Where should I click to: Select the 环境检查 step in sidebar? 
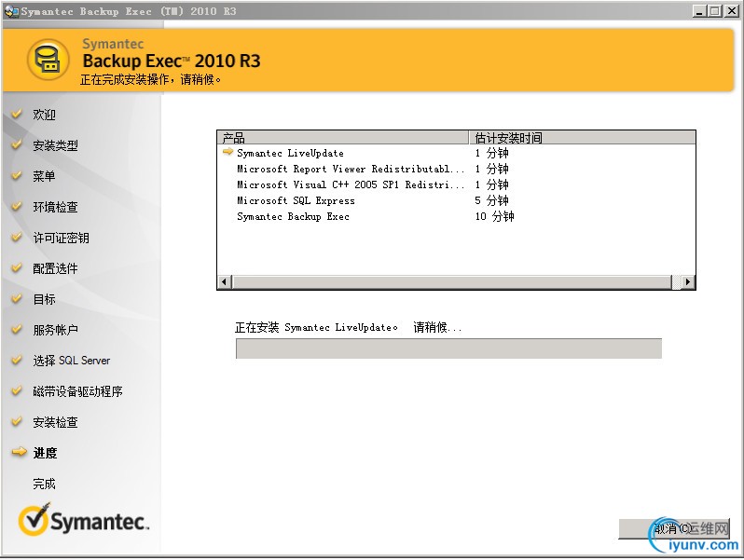point(55,207)
